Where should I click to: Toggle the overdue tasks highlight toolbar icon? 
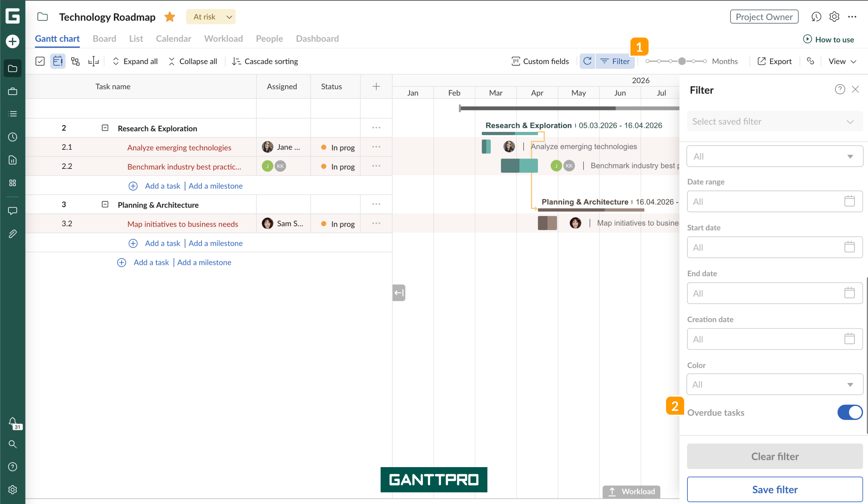pyautogui.click(x=58, y=61)
